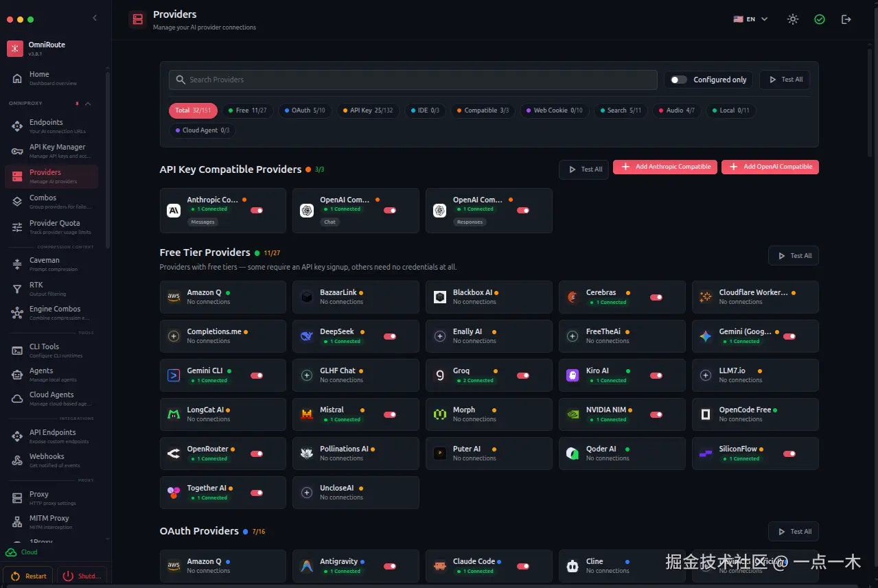
Task: Open API Key Manager key icon
Action: (17, 151)
